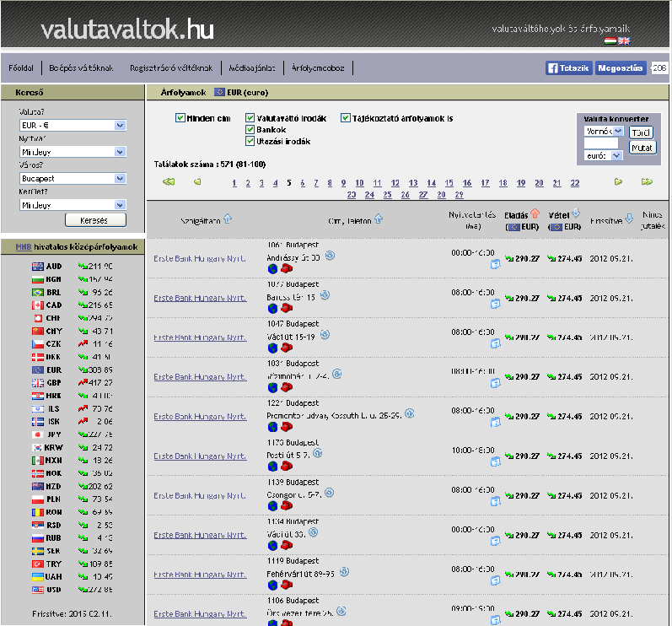
Task: Switch site language to English flag
Action: pos(624,40)
